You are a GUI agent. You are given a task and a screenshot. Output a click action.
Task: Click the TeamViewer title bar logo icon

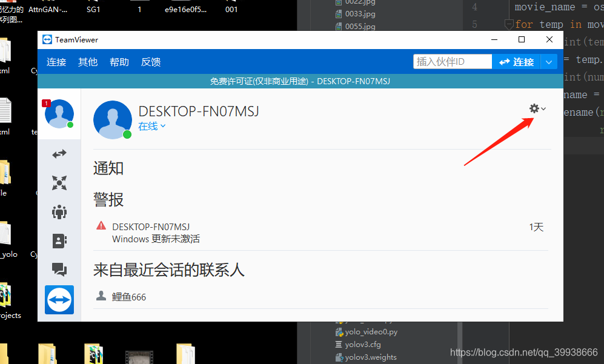[x=47, y=40]
